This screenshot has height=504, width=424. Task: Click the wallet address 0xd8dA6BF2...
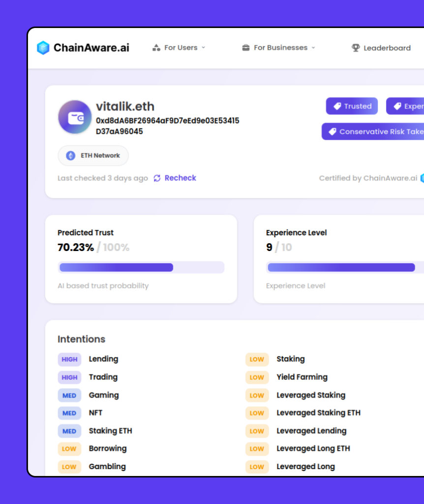(x=167, y=126)
